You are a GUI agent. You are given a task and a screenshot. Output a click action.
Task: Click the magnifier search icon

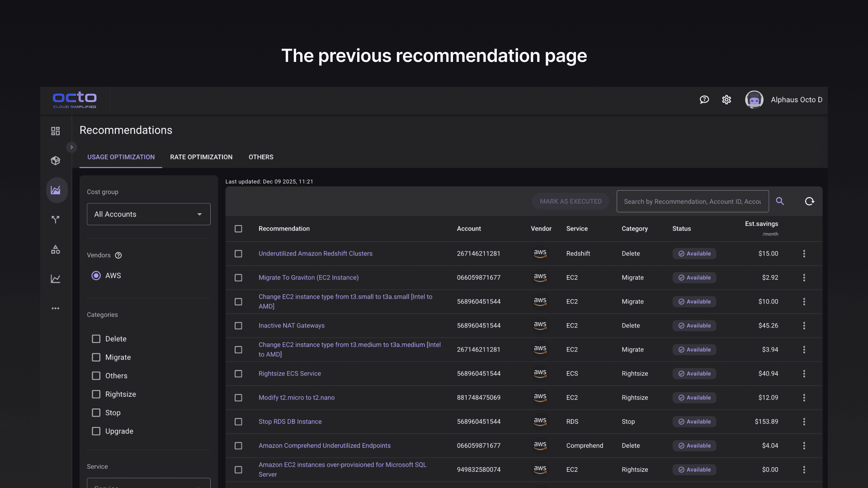pyautogui.click(x=780, y=201)
